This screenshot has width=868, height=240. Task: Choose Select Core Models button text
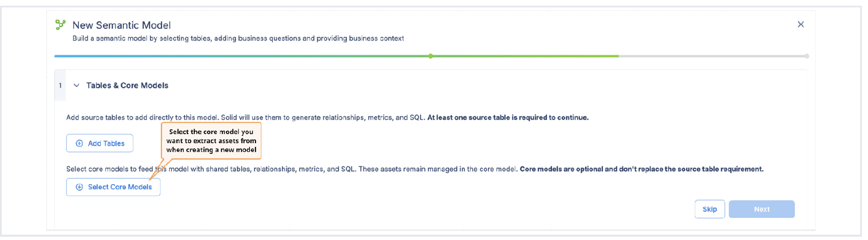pos(120,187)
